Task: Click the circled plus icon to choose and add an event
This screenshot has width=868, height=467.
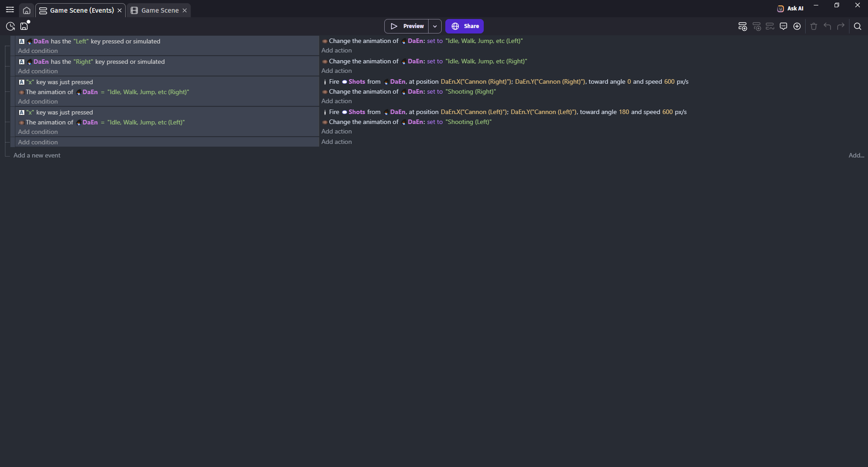Action: (x=797, y=26)
